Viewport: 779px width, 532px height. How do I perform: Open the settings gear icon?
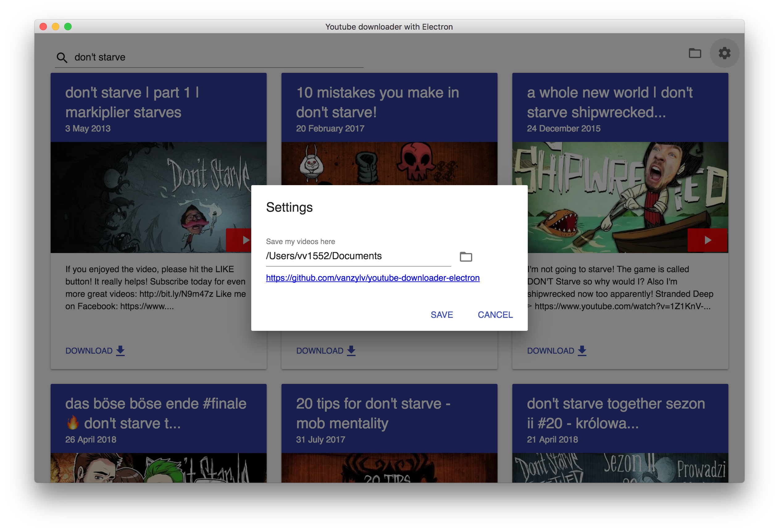(724, 53)
